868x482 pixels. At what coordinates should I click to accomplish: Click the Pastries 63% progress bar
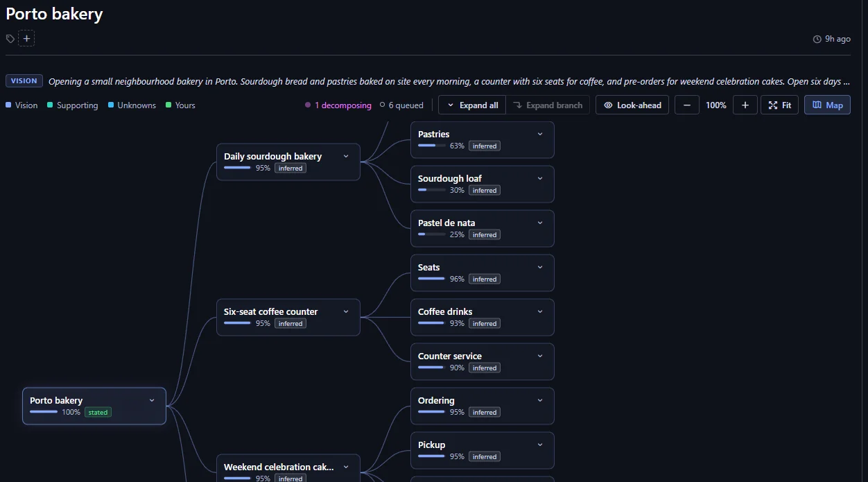[432, 146]
